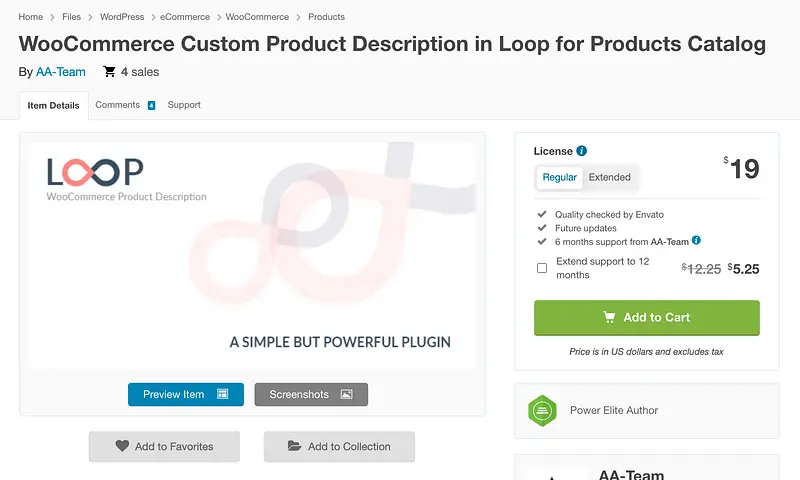The width and height of the screenshot is (800, 480).
Task: Open the AA-Team author link
Action: point(61,72)
